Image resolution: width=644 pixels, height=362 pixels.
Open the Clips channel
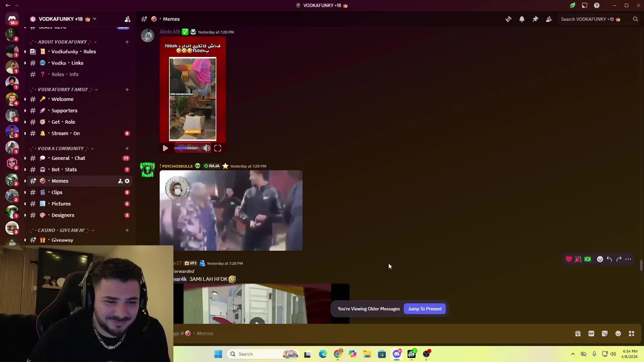[x=79, y=192]
